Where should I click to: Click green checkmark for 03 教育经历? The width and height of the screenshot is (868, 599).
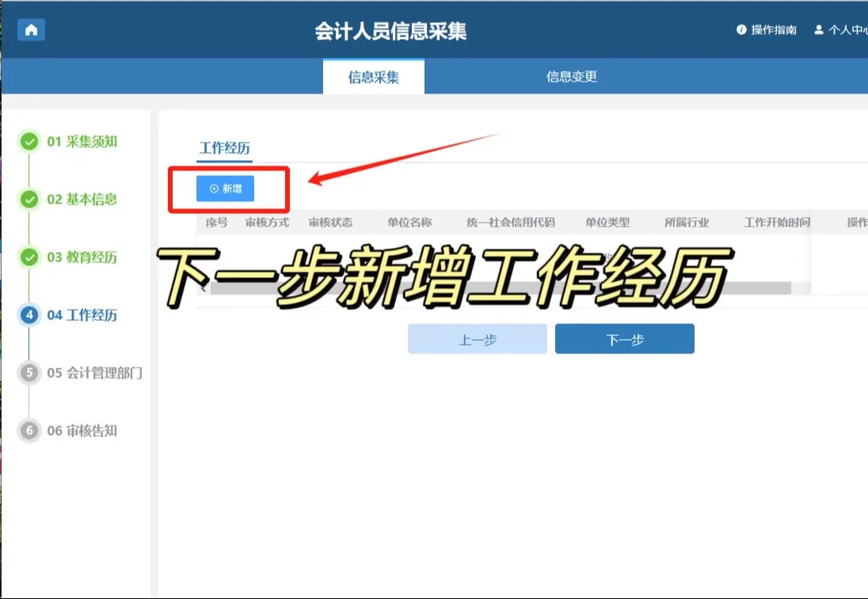click(x=29, y=258)
